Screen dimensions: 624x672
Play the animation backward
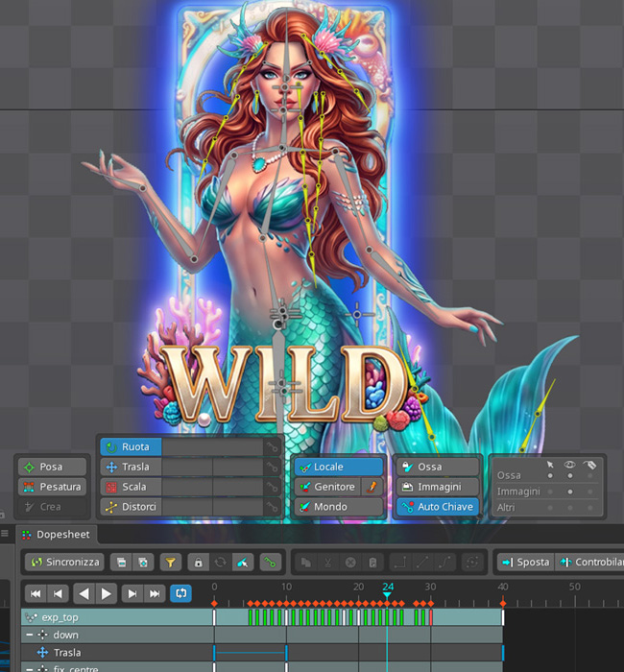84,593
